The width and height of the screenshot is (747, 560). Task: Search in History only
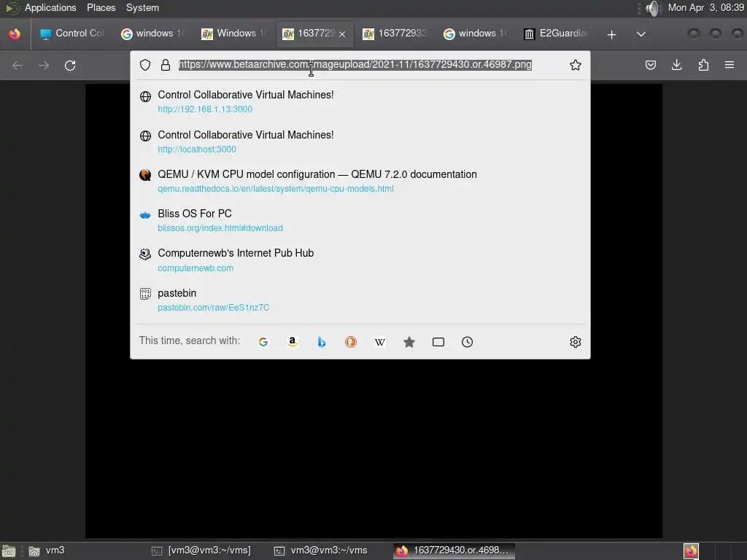[468, 342]
